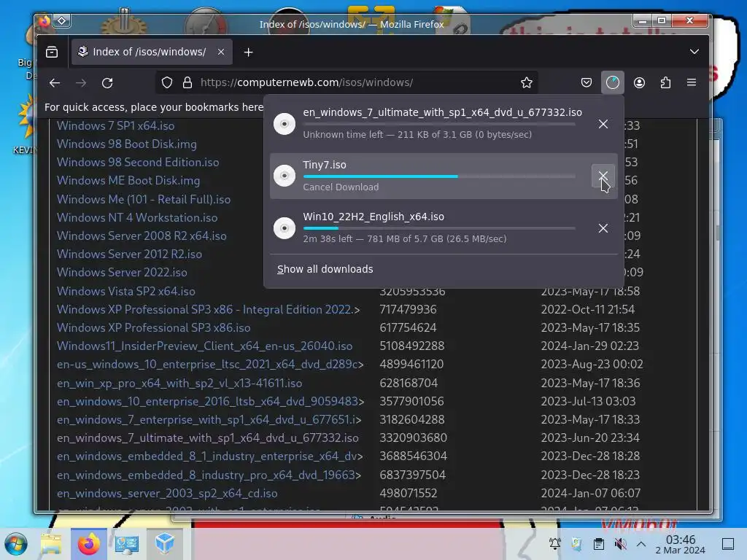Open the Save to Pocket icon
This screenshot has height=560, width=747.
click(x=587, y=83)
